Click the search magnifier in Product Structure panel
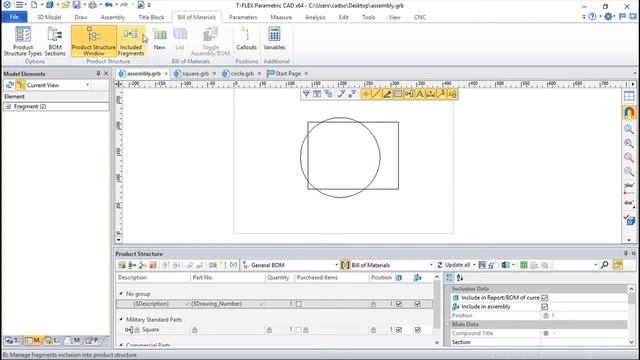The height and width of the screenshot is (360, 640). pyautogui.click(x=604, y=265)
